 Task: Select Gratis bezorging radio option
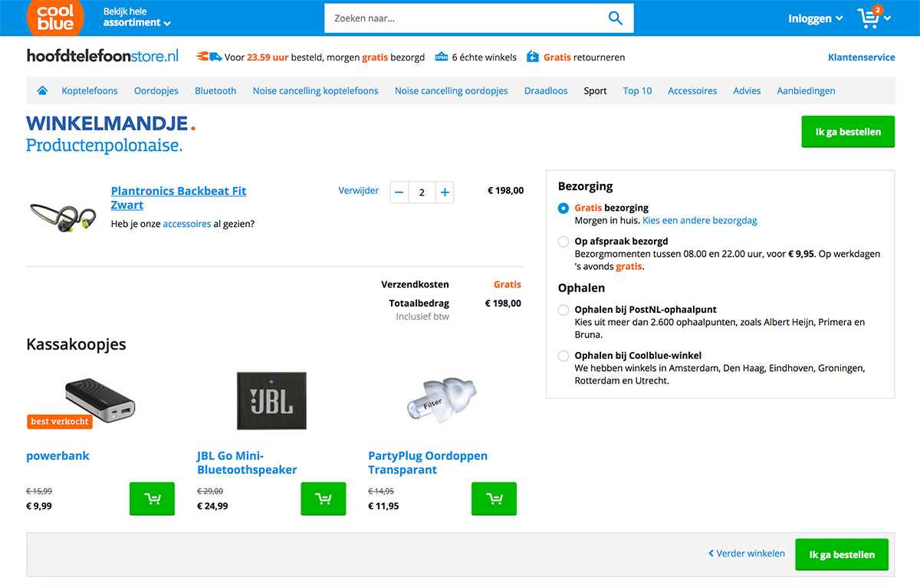click(563, 208)
